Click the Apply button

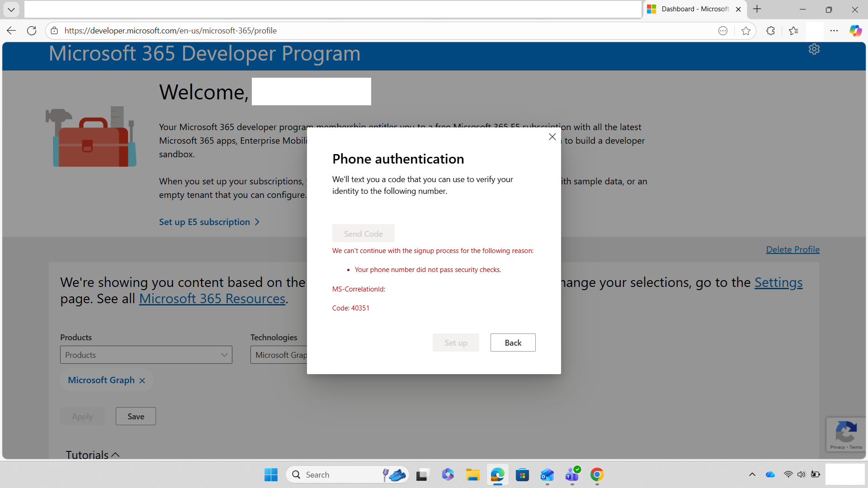pyautogui.click(x=82, y=416)
